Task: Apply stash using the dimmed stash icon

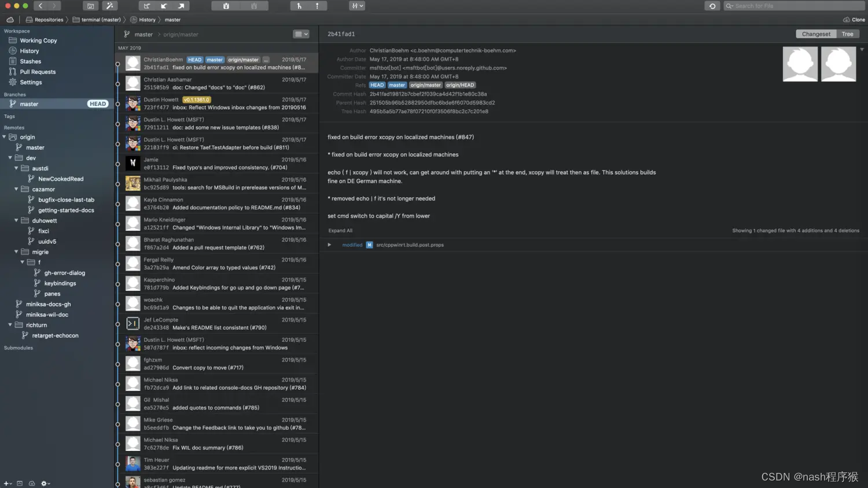Action: click(254, 6)
